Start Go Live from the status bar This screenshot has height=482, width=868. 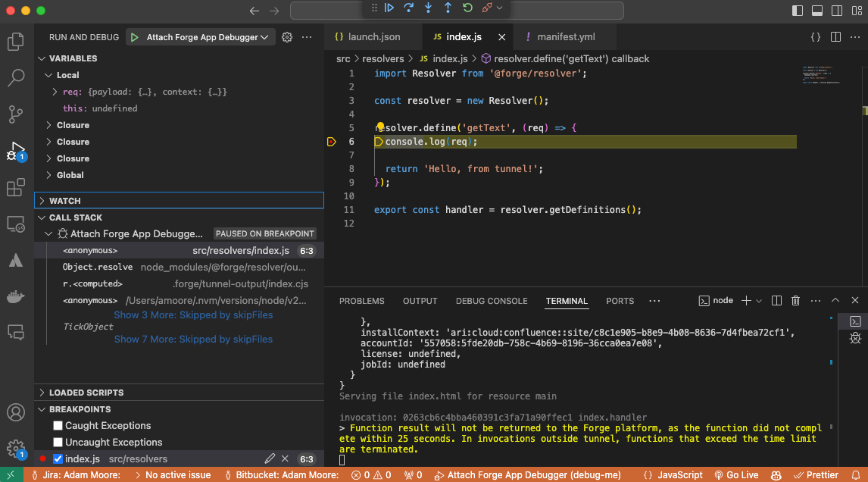[x=736, y=475]
